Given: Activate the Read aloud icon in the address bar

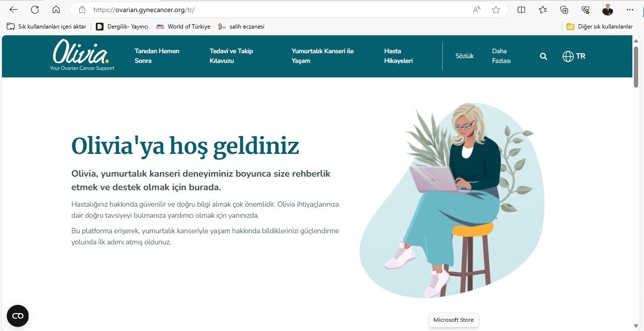Looking at the screenshot, I should click(477, 10).
